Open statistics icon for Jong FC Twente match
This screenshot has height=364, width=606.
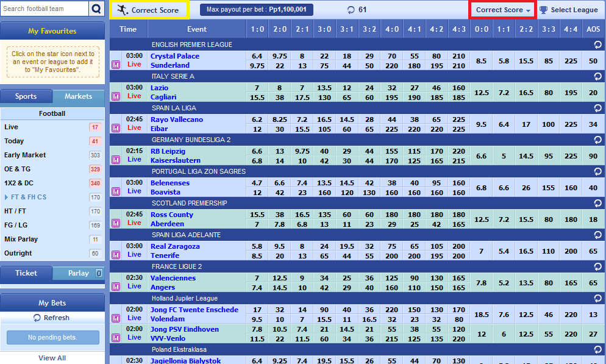(116, 318)
